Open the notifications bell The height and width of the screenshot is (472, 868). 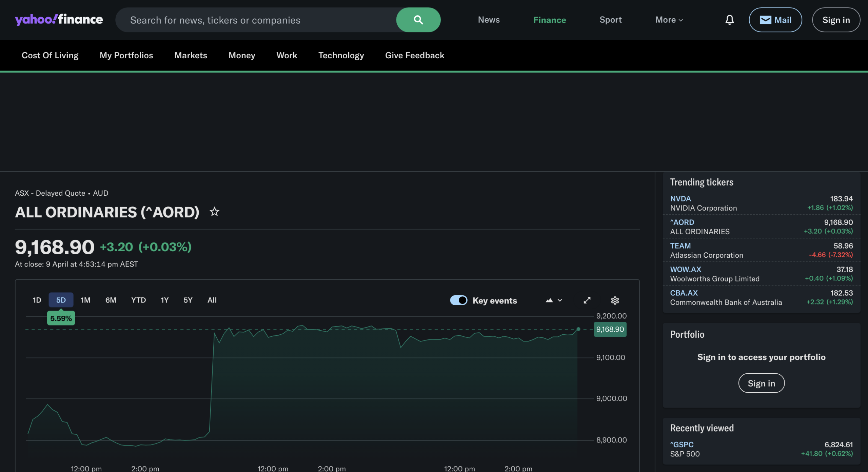pos(729,20)
